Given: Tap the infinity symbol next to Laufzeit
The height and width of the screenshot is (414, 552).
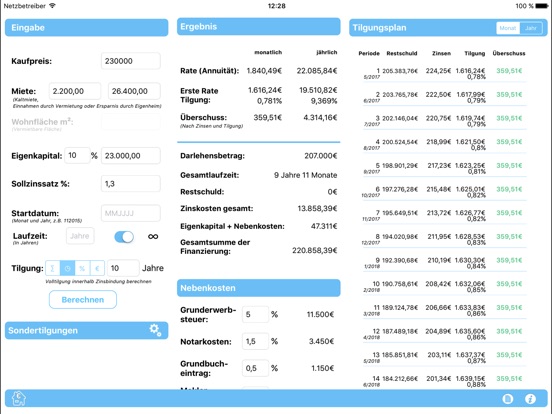Looking at the screenshot, I should [x=153, y=237].
